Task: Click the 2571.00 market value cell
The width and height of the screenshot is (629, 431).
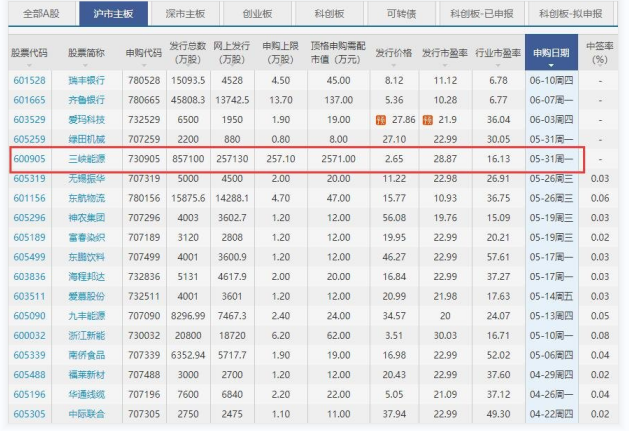Action: (338, 159)
